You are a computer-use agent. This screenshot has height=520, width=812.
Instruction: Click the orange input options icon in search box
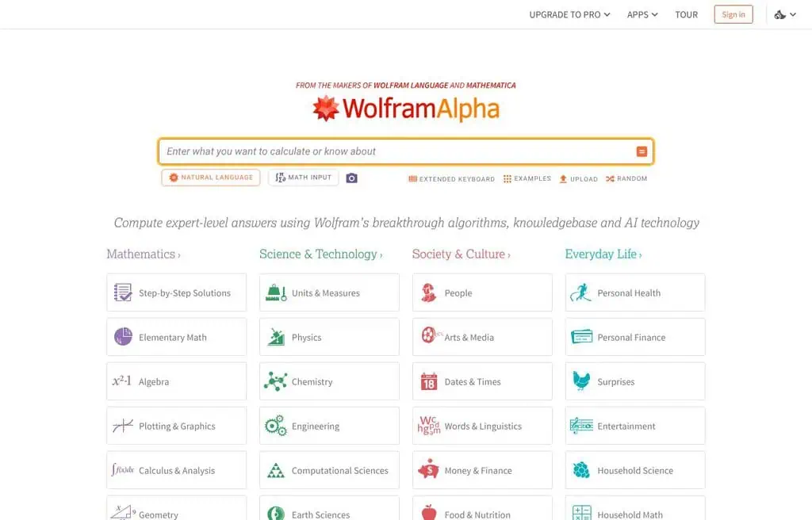click(x=642, y=151)
